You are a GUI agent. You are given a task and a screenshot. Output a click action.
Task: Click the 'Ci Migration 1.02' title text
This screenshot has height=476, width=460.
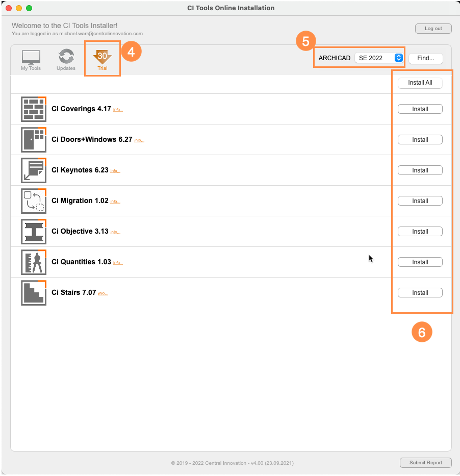pos(80,201)
